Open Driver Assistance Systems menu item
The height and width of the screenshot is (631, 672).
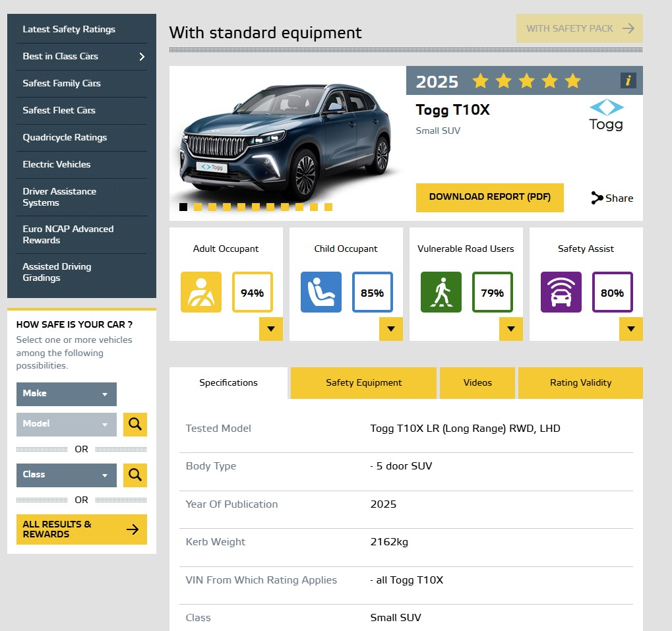(x=81, y=197)
